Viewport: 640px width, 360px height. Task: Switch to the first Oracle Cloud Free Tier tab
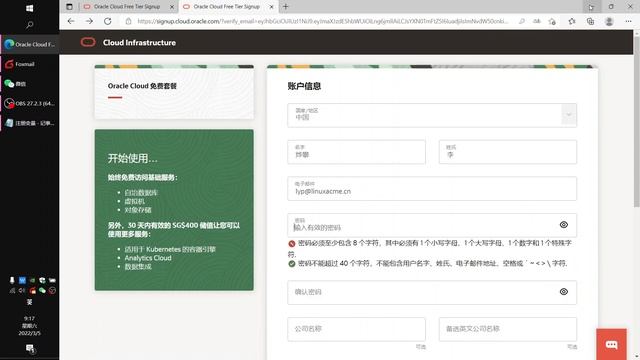tap(127, 7)
